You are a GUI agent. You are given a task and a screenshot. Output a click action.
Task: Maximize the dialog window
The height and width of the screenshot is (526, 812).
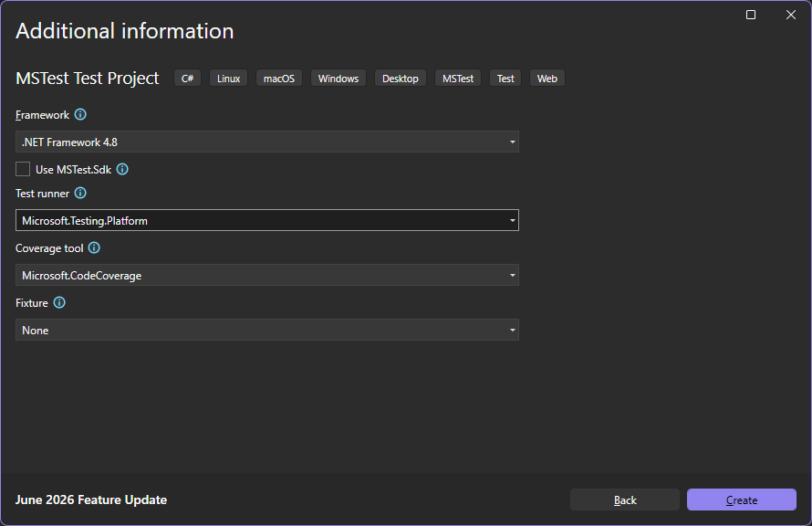751,15
